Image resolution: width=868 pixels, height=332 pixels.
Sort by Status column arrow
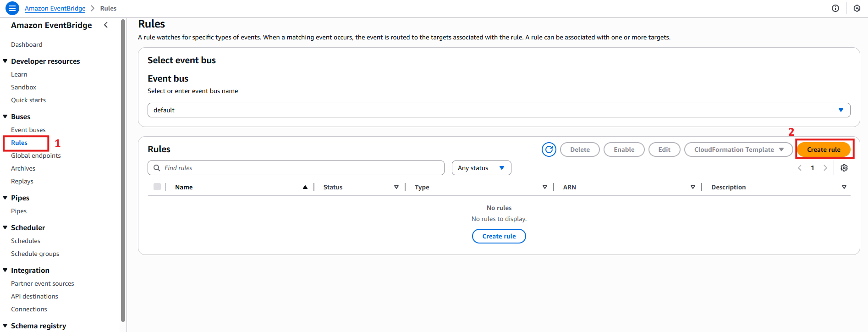(x=396, y=187)
